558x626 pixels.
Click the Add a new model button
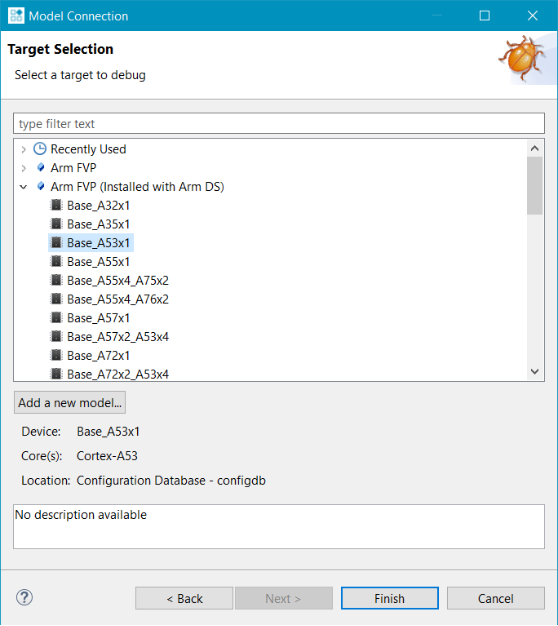[70, 402]
